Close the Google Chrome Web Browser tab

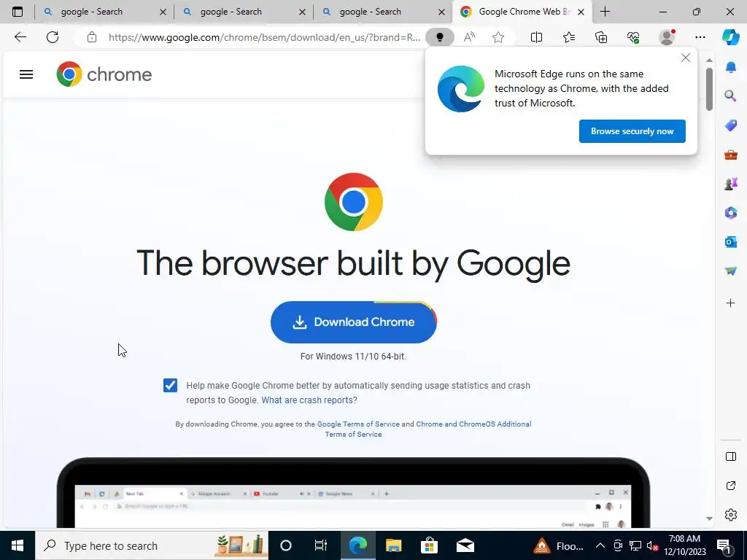581,12
